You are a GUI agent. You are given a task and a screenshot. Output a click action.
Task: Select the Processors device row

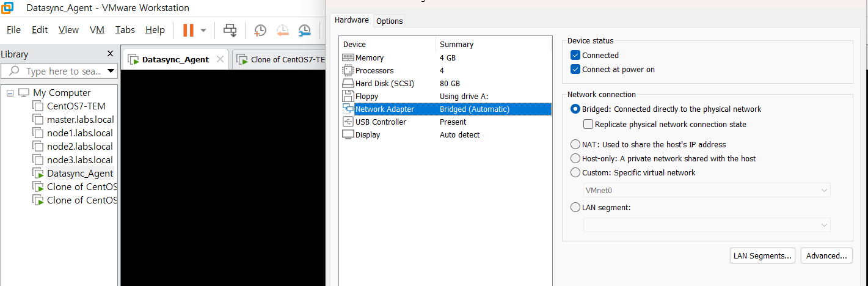(446, 71)
